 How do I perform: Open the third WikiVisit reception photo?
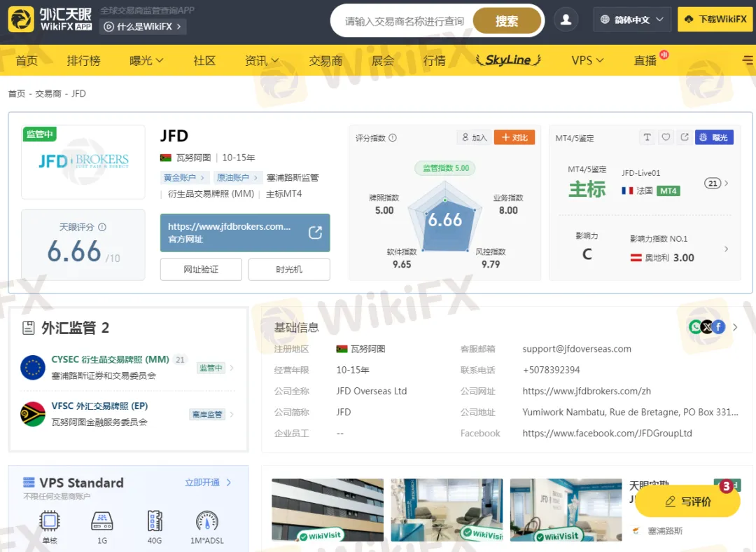point(566,510)
